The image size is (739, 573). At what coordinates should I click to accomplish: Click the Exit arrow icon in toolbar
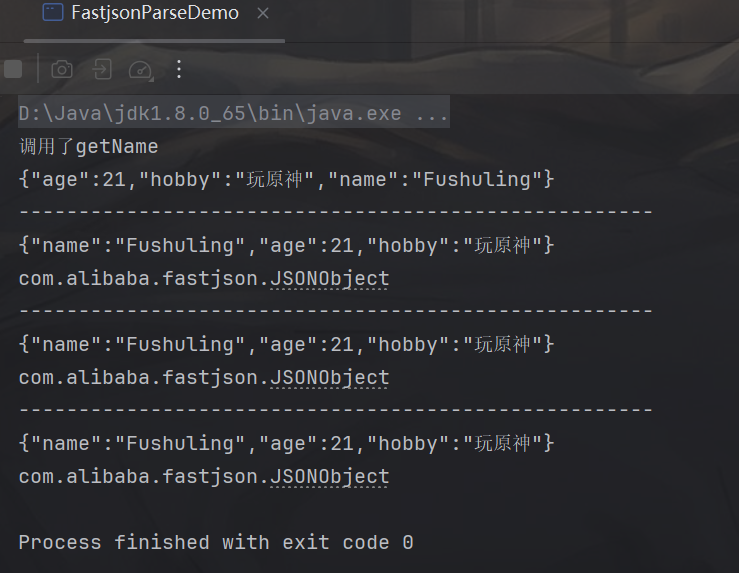pyautogui.click(x=101, y=69)
